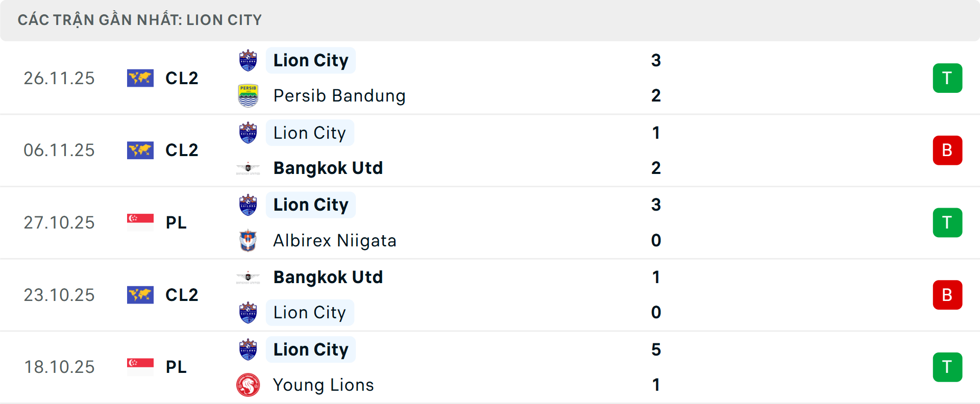
Task: Select the CL2 world map competition icon
Action: point(140,78)
